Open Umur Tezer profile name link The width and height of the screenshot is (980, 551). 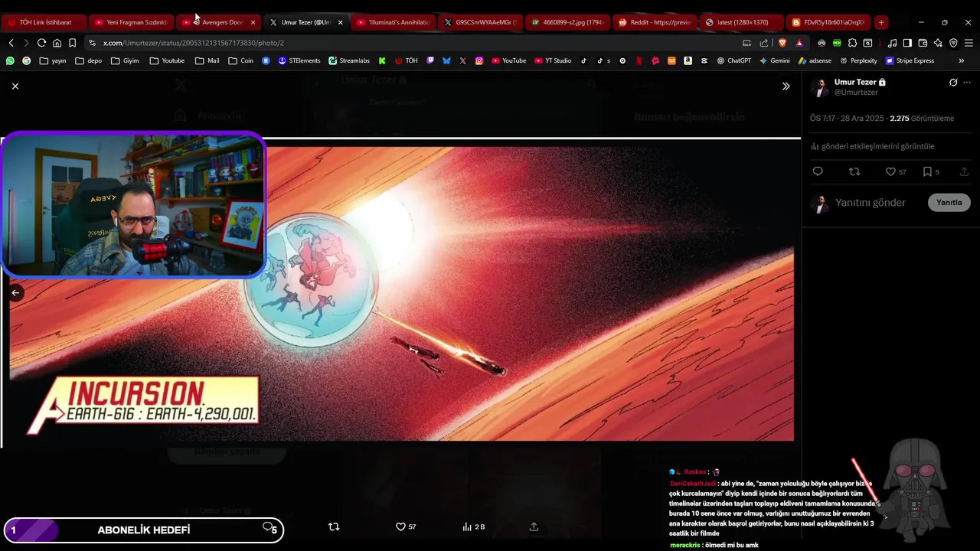(x=855, y=82)
